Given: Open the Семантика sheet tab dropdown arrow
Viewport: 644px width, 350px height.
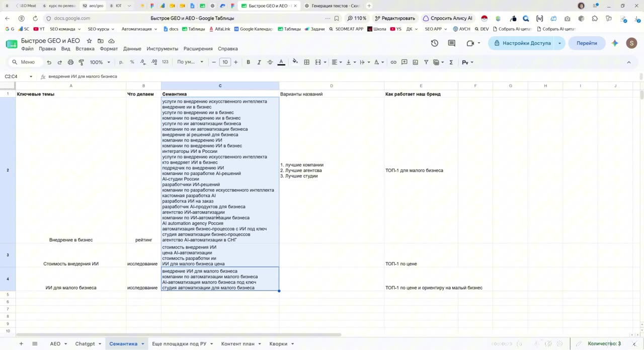Looking at the screenshot, I should pos(143,344).
